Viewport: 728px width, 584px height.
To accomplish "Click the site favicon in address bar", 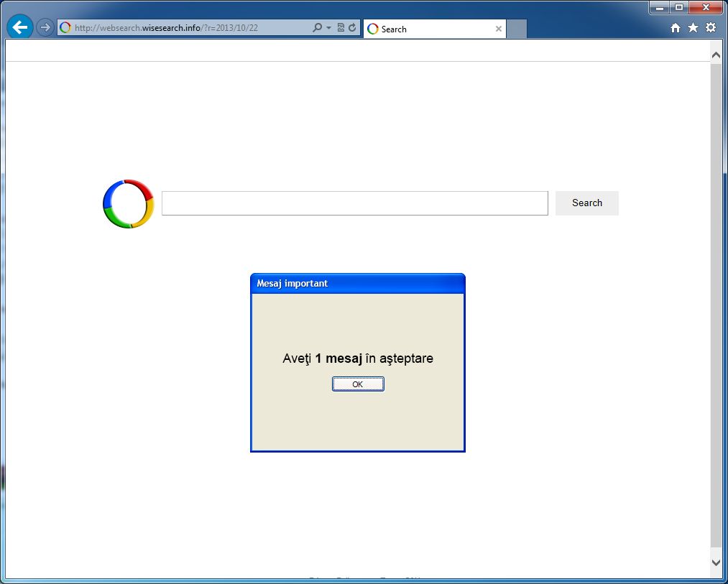I will [65, 28].
